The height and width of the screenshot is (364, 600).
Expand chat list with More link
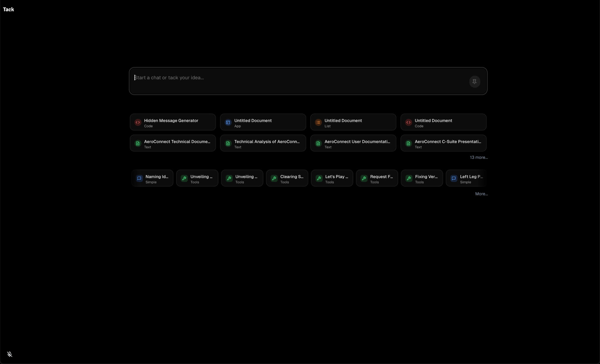(481, 194)
